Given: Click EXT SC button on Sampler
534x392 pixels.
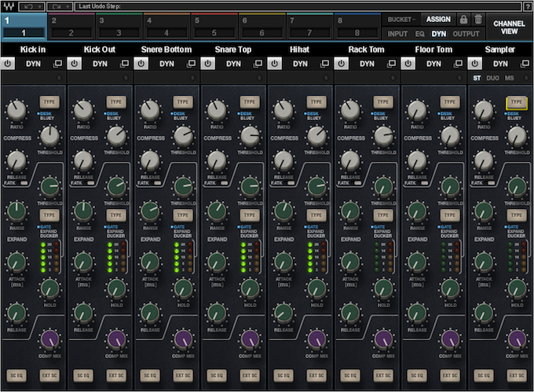Looking at the screenshot, I should pos(517,376).
